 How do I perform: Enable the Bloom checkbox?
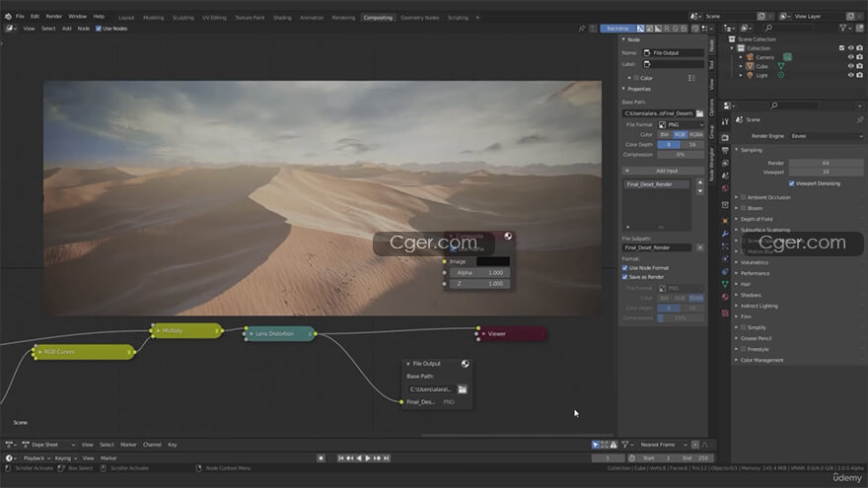pos(744,209)
